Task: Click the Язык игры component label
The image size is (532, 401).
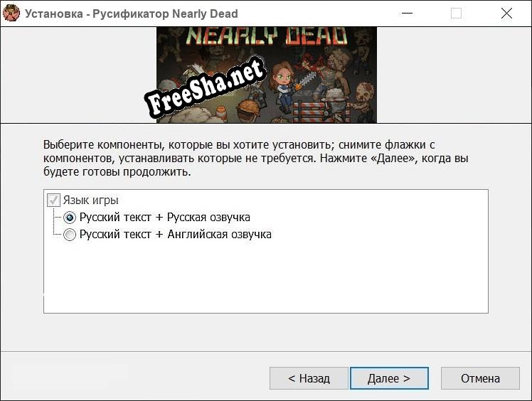Action: click(x=90, y=200)
